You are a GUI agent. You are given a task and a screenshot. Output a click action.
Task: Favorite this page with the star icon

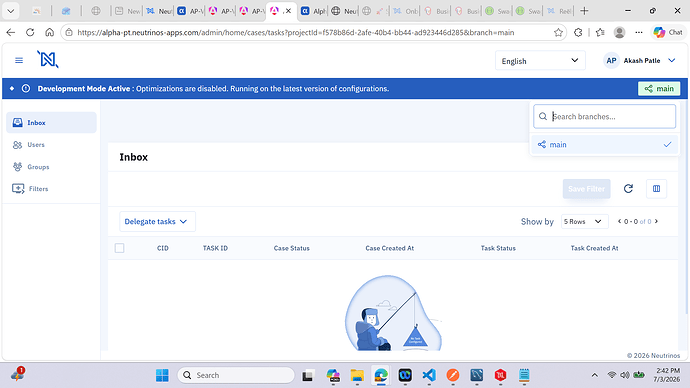point(558,33)
